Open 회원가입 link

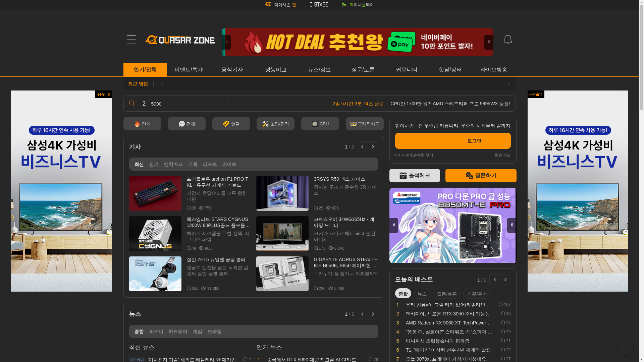coord(502,155)
